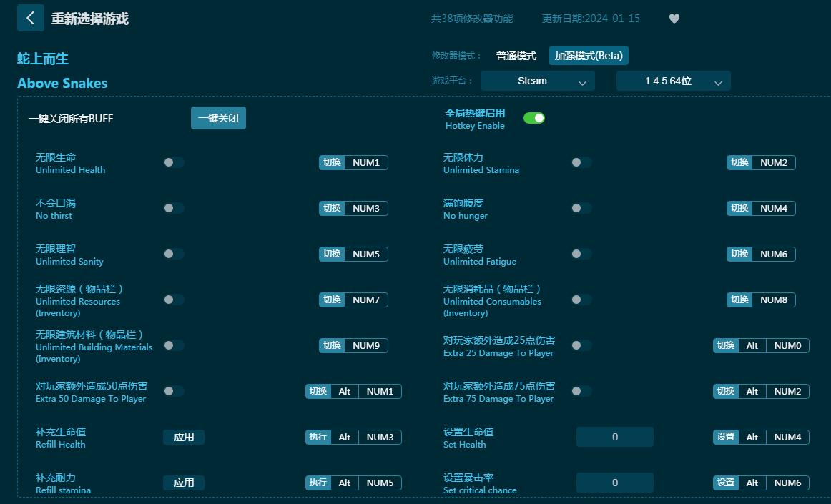The height and width of the screenshot is (504, 831).
Task: Select 普通模式 normal mode tab
Action: click(x=516, y=56)
